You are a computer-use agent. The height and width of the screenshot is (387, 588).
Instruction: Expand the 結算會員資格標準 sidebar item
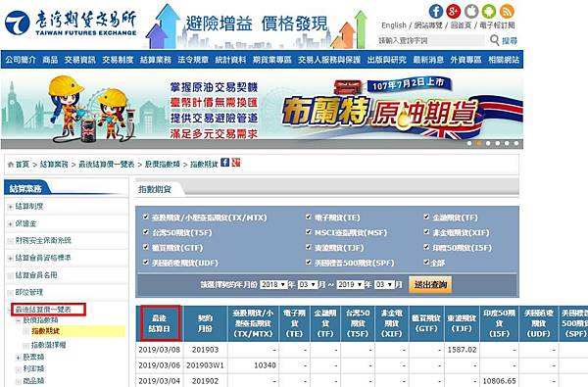[10, 258]
